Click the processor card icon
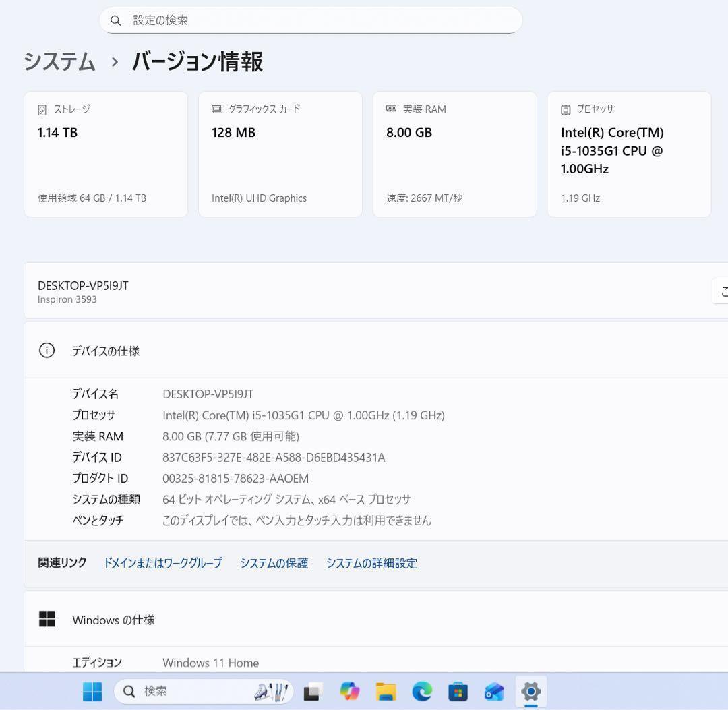 [x=566, y=110]
